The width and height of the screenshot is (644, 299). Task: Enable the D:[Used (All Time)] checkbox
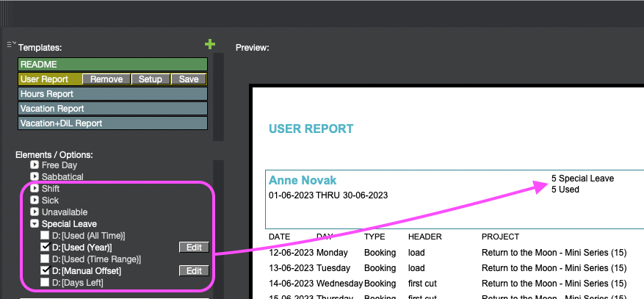pos(44,236)
